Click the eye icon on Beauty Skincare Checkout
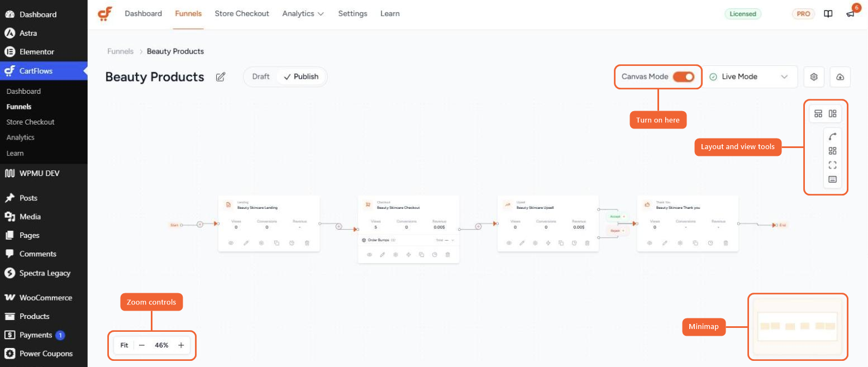The height and width of the screenshot is (367, 868). coord(369,255)
